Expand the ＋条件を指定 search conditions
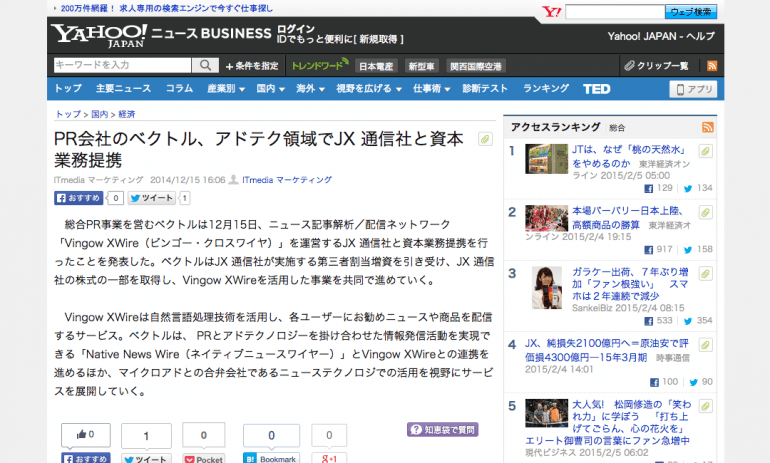 pyautogui.click(x=252, y=66)
